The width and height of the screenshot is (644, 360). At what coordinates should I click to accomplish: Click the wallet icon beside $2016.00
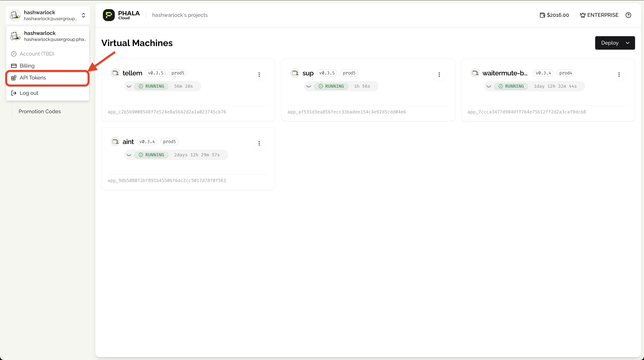pos(542,15)
